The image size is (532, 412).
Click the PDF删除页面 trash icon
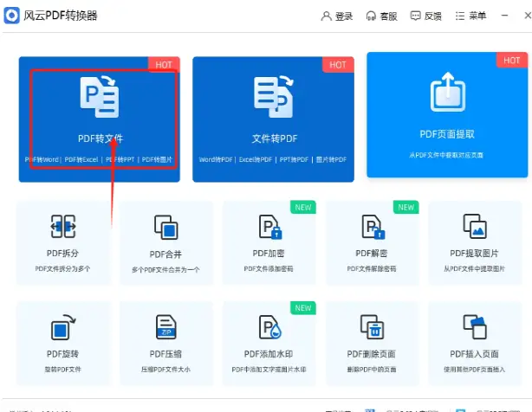(373, 327)
